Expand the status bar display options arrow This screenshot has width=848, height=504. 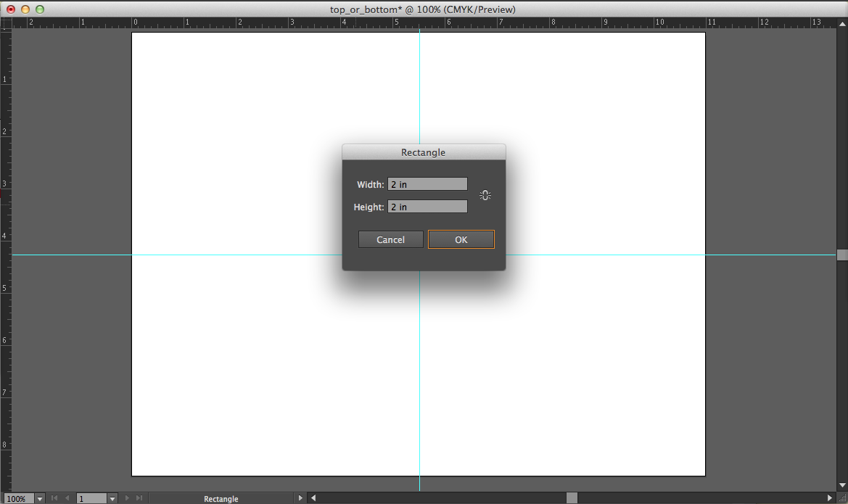301,498
